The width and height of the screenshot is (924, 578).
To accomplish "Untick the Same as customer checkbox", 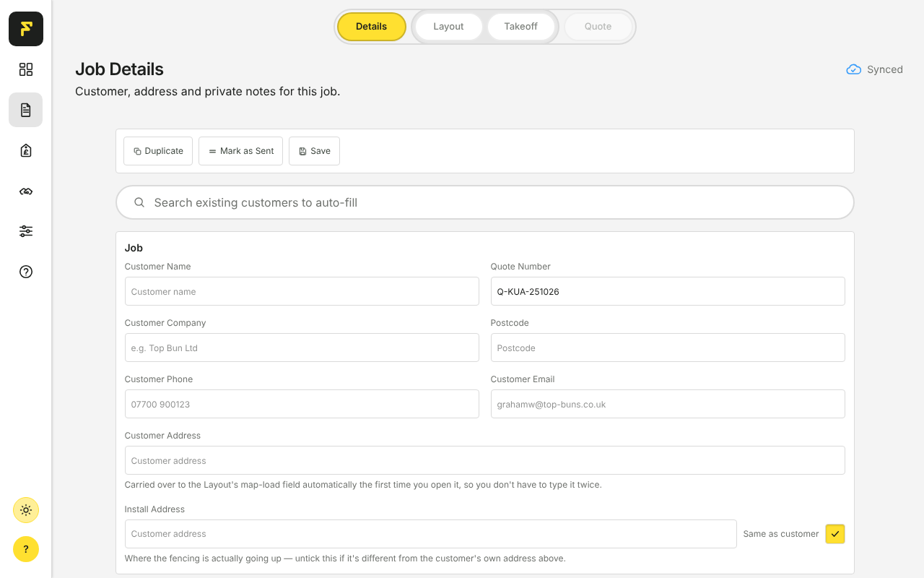I will (835, 534).
